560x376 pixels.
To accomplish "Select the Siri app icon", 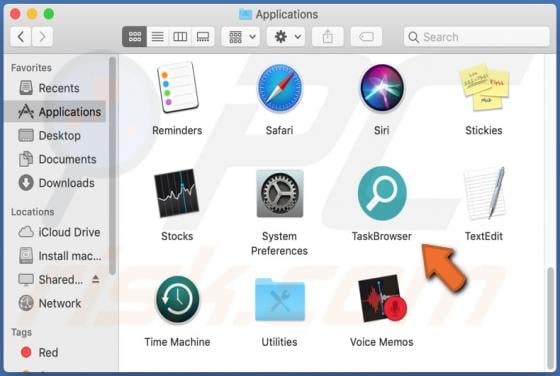I will tap(382, 87).
